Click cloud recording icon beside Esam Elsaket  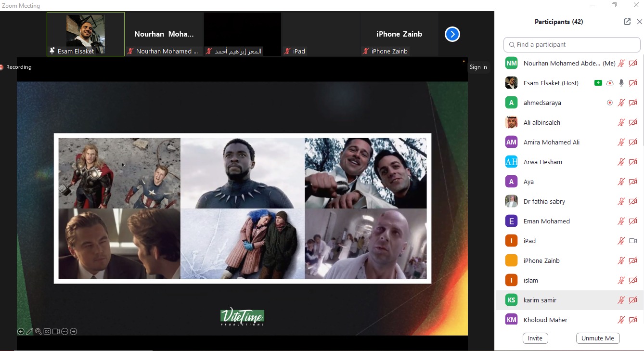(610, 83)
